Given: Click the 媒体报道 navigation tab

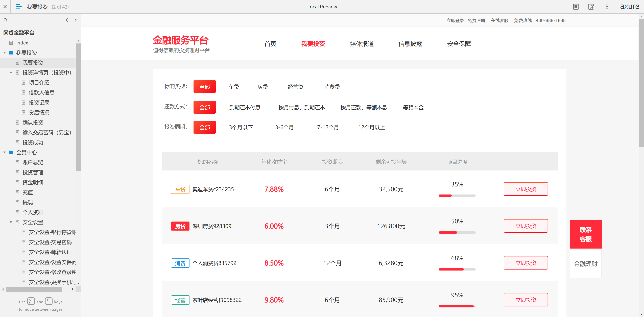Looking at the screenshot, I should [362, 44].
